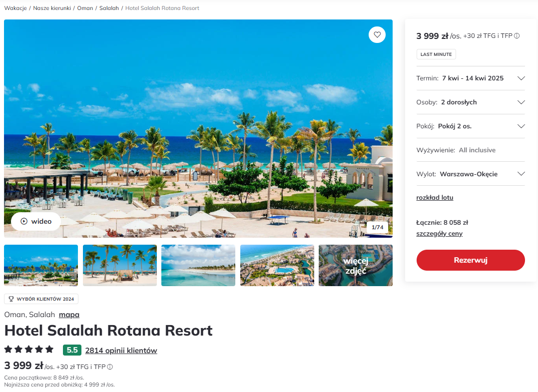Click info icon next to price under hotel name
The image size is (538, 392).
[x=110, y=367]
